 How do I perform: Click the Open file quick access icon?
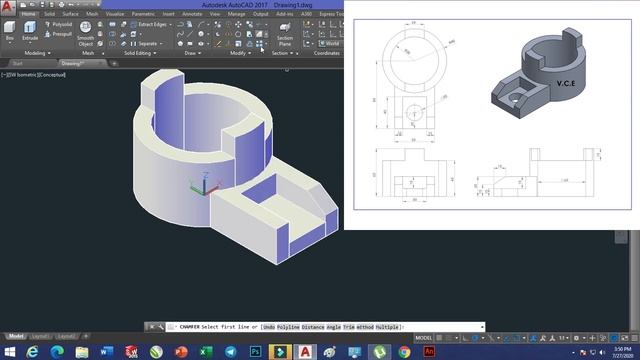(32, 5)
